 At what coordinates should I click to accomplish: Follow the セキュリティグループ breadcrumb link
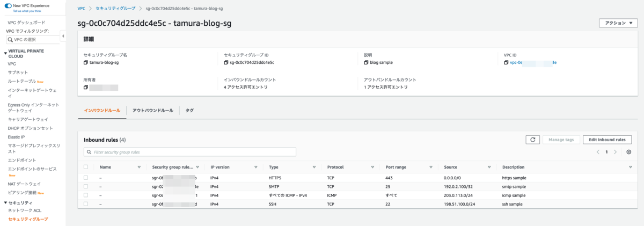click(115, 9)
